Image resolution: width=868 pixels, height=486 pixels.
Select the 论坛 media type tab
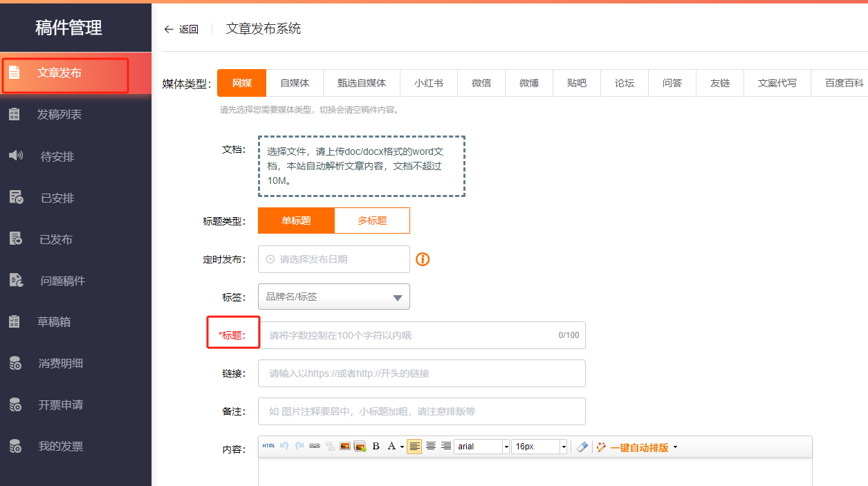(x=625, y=83)
